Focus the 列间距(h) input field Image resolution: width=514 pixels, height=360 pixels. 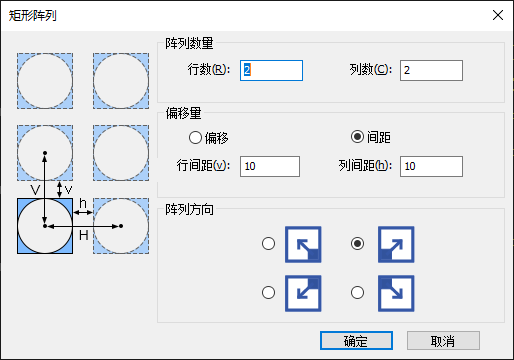(431, 166)
